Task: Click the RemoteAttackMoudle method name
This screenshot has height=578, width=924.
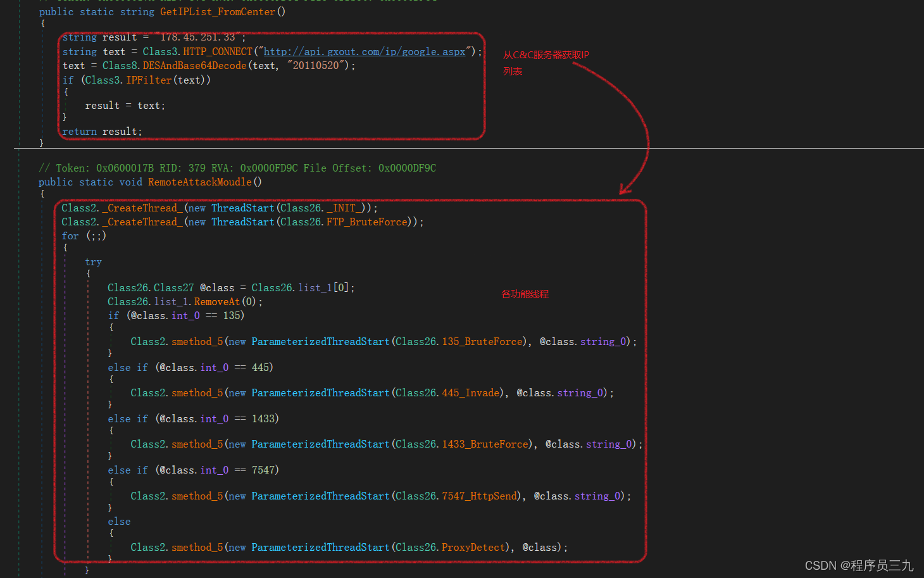Action: click(x=200, y=182)
